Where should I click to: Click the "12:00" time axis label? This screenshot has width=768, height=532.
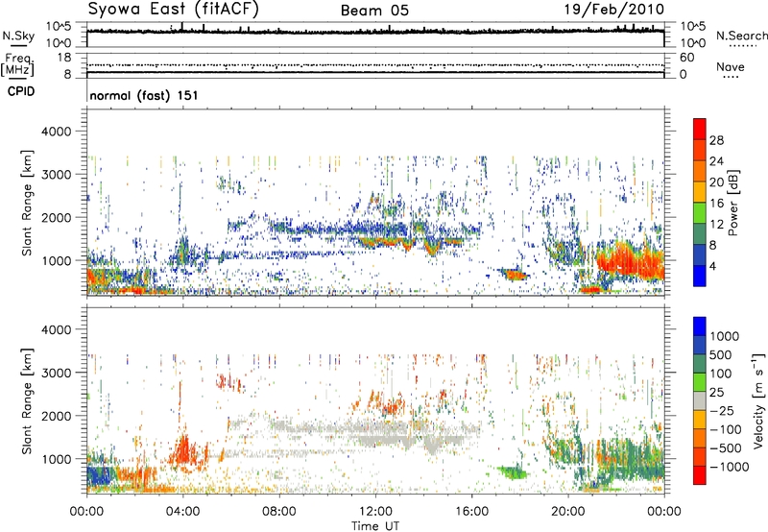pyautogui.click(x=375, y=512)
